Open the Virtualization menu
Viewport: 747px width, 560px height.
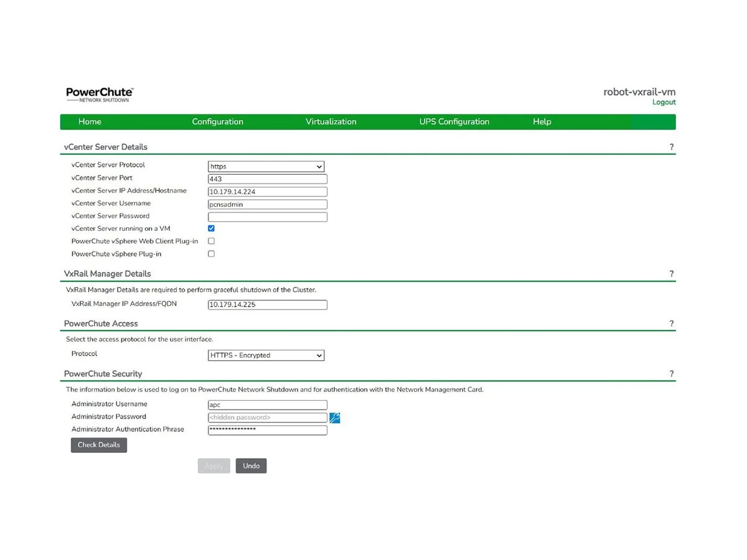[331, 121]
